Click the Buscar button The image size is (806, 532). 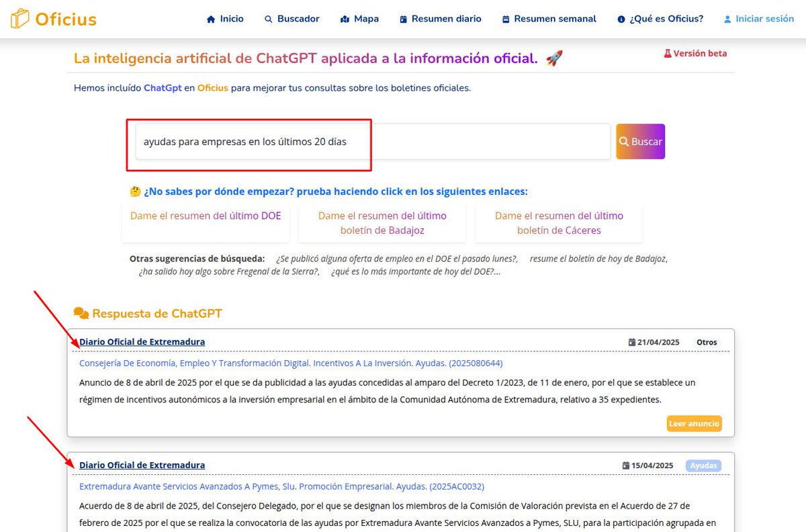(x=641, y=142)
